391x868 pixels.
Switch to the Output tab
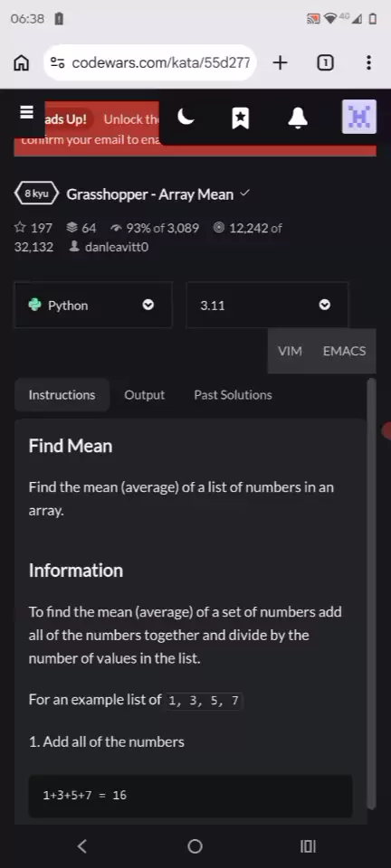point(145,395)
